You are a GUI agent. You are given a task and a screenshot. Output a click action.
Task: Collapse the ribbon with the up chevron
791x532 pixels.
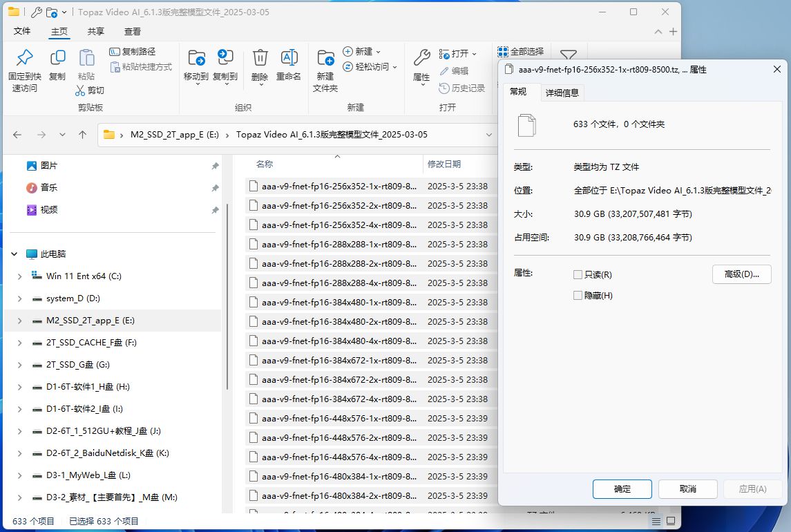[658, 31]
